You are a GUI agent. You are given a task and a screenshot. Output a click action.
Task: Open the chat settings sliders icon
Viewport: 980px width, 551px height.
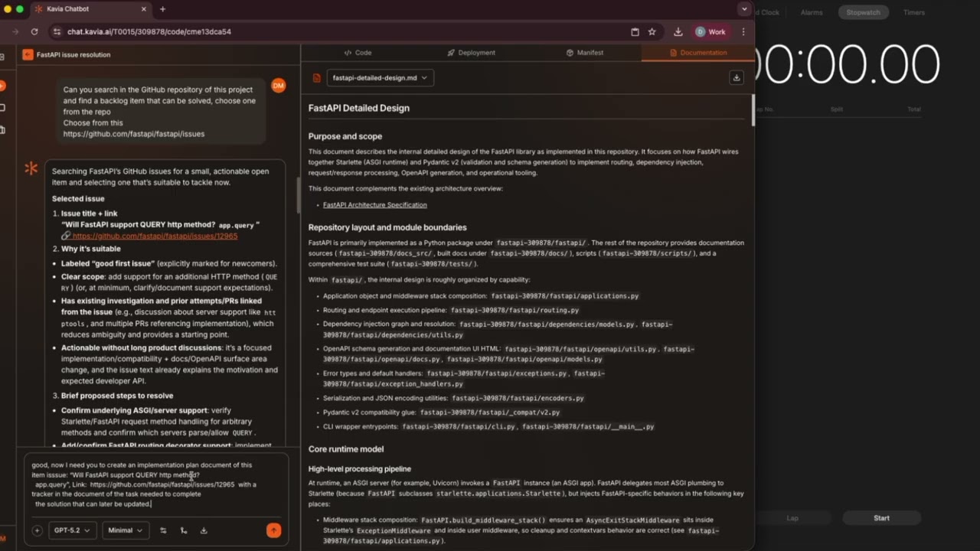[163, 530]
